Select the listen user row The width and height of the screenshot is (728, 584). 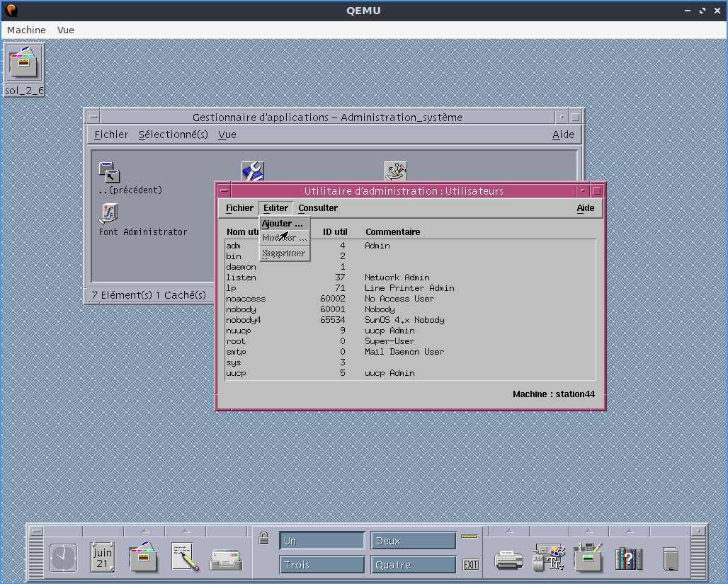click(x=411, y=277)
